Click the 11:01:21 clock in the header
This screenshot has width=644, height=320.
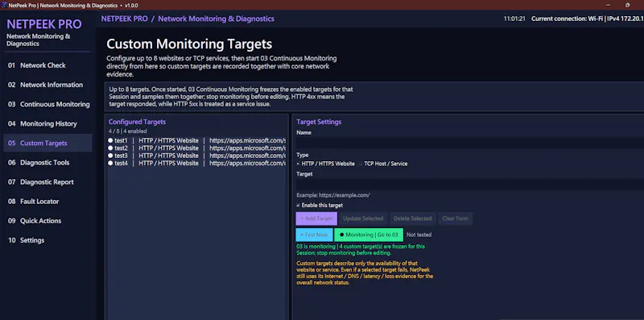point(514,19)
